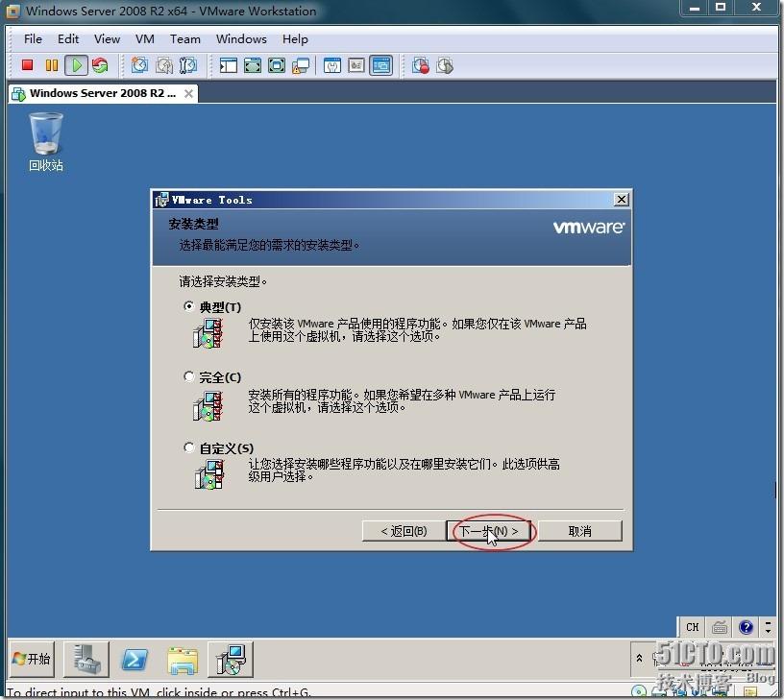The width and height of the screenshot is (784, 700).
Task: Open the File menu
Action: (33, 39)
